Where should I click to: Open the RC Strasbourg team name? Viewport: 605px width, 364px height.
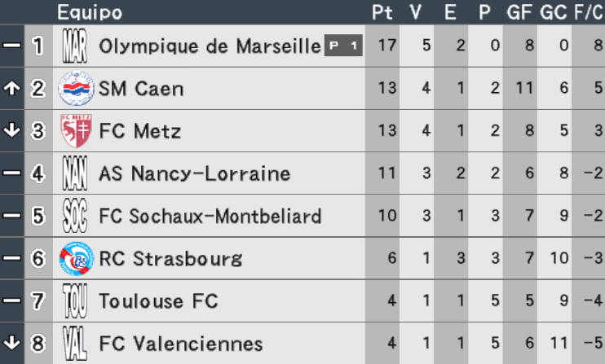tap(170, 258)
